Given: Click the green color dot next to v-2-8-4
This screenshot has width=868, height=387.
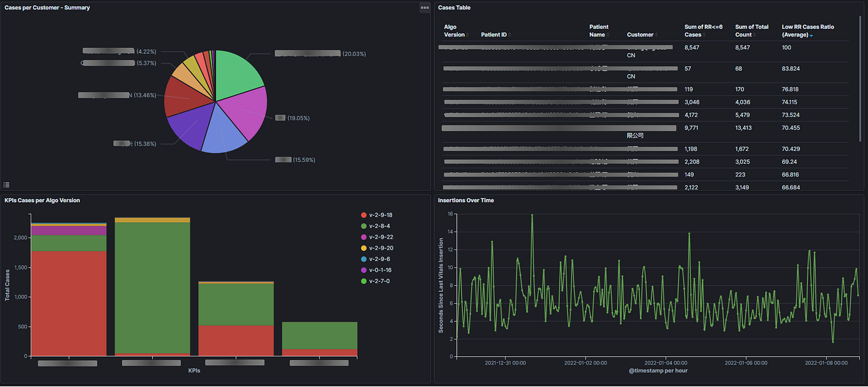Looking at the screenshot, I should 363,225.
